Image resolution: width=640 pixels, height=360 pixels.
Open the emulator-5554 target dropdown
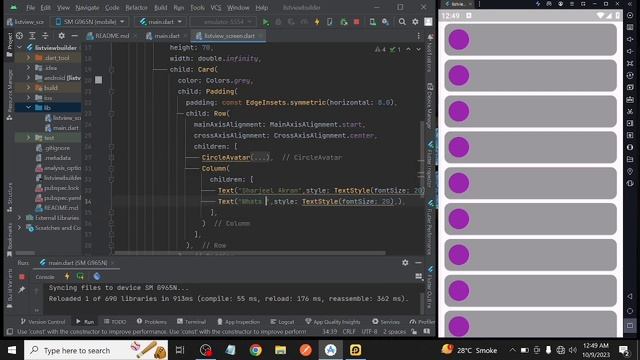(223, 22)
